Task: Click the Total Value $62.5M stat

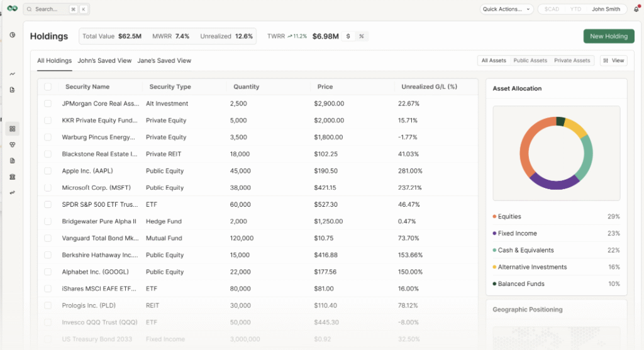Action: pyautogui.click(x=112, y=36)
